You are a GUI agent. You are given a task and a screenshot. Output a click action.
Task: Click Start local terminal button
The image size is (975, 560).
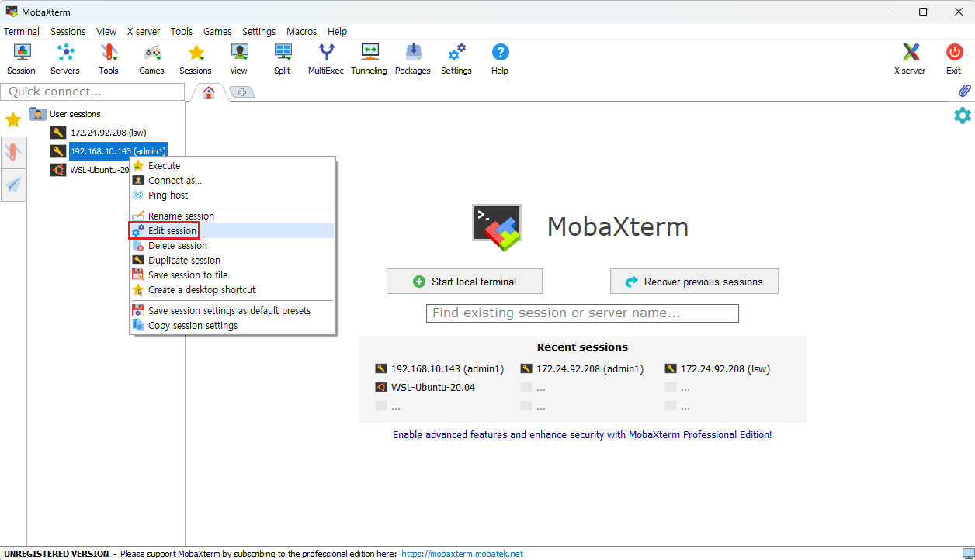pos(464,282)
